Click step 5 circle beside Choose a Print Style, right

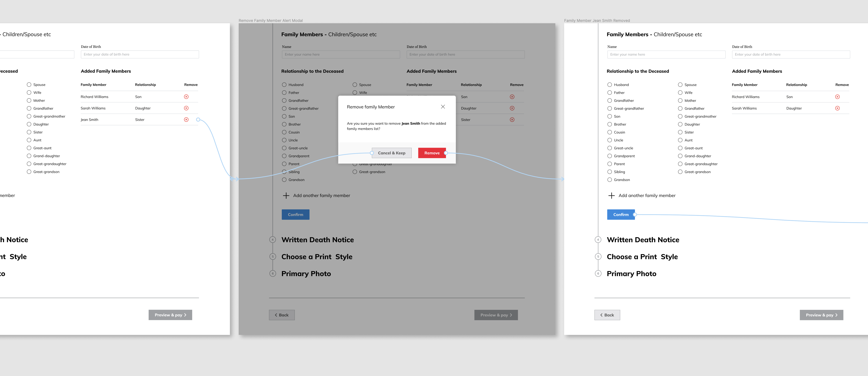coord(598,257)
